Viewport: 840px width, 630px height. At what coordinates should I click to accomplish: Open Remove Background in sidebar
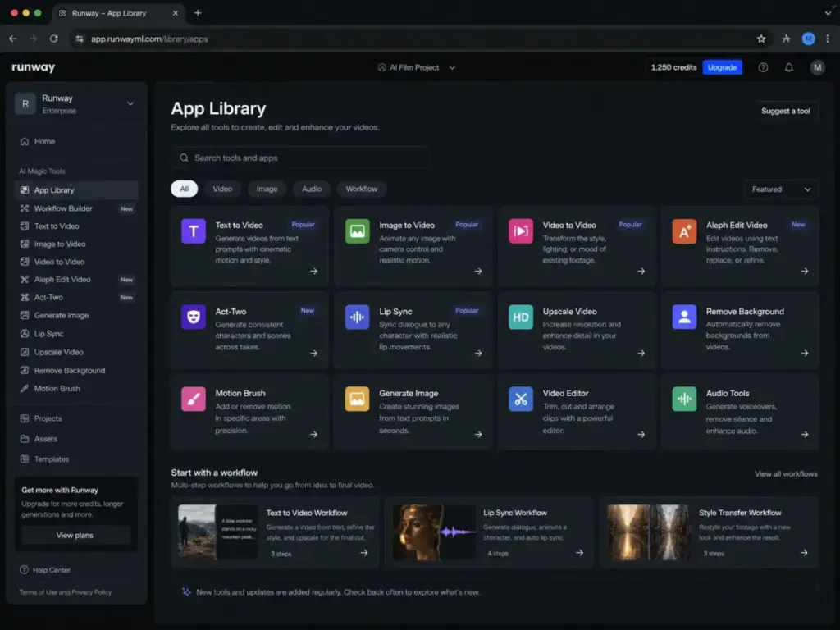tap(76, 370)
